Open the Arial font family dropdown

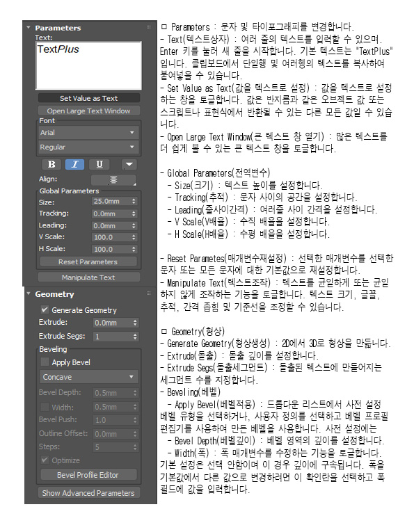click(88, 133)
